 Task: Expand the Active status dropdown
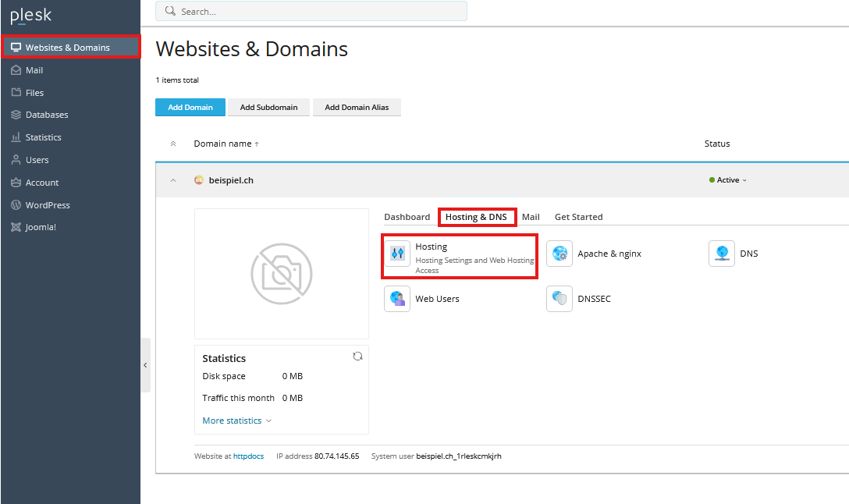(x=729, y=180)
